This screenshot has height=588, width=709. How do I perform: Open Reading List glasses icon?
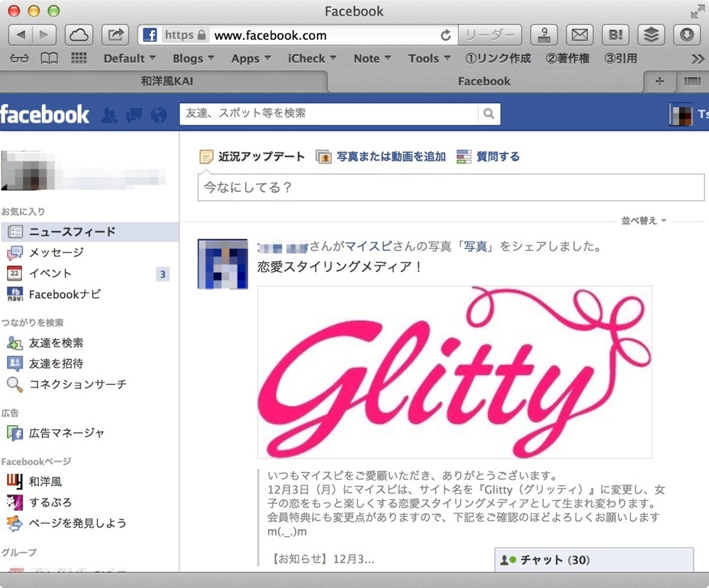[x=19, y=58]
